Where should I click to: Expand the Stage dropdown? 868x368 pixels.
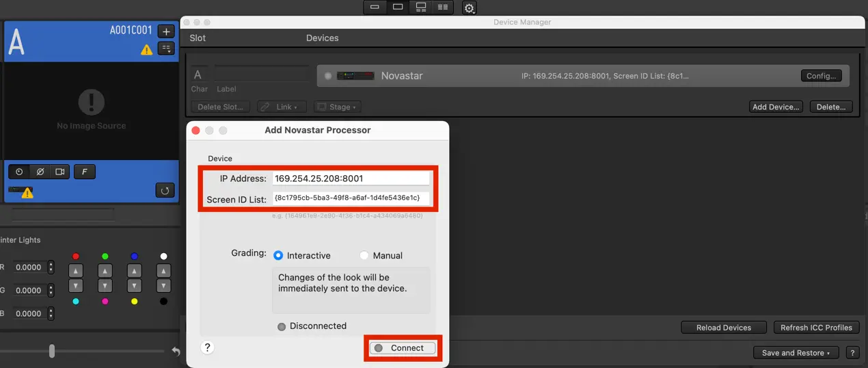click(x=338, y=107)
